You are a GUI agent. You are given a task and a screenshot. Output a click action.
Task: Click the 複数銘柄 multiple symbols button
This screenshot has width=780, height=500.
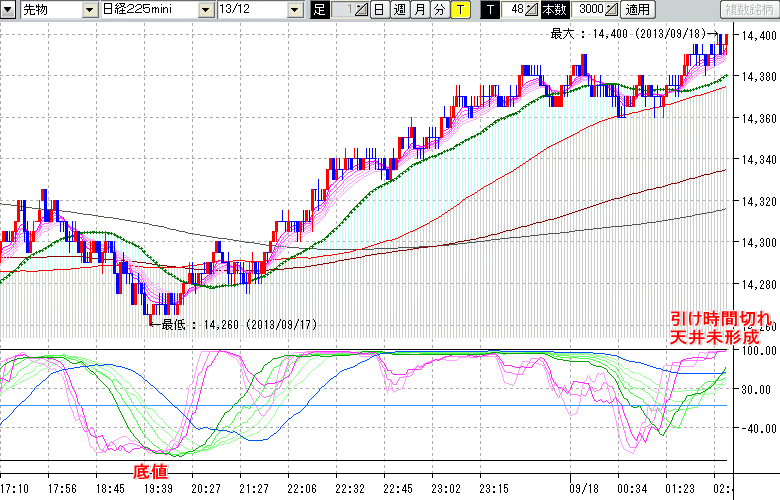point(745,10)
